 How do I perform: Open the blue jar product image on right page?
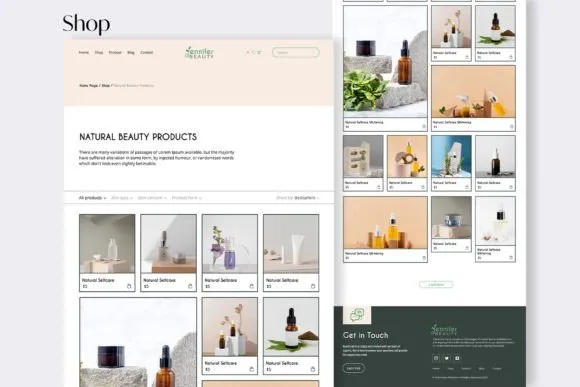(451, 218)
